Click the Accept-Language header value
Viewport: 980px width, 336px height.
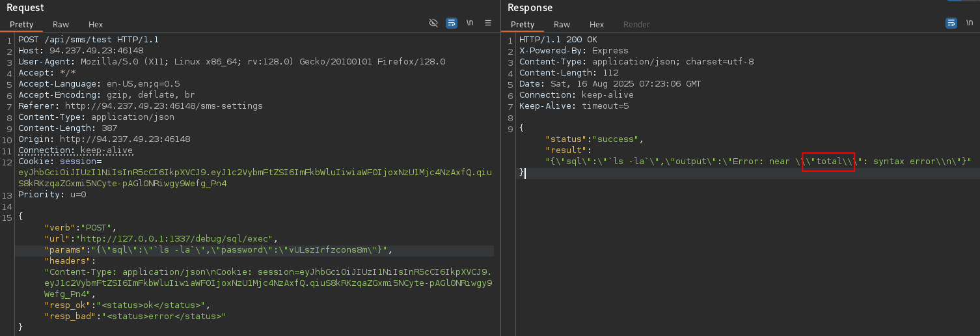pos(143,83)
